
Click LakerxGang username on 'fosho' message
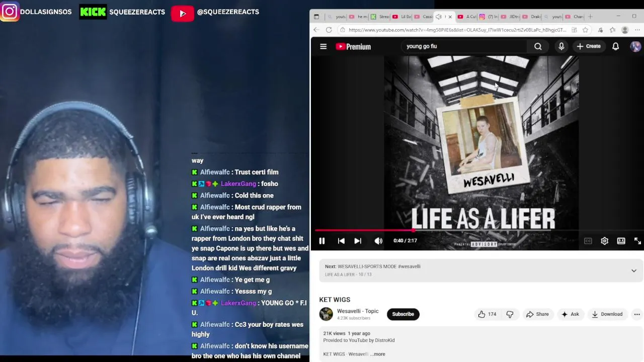pyautogui.click(x=238, y=184)
